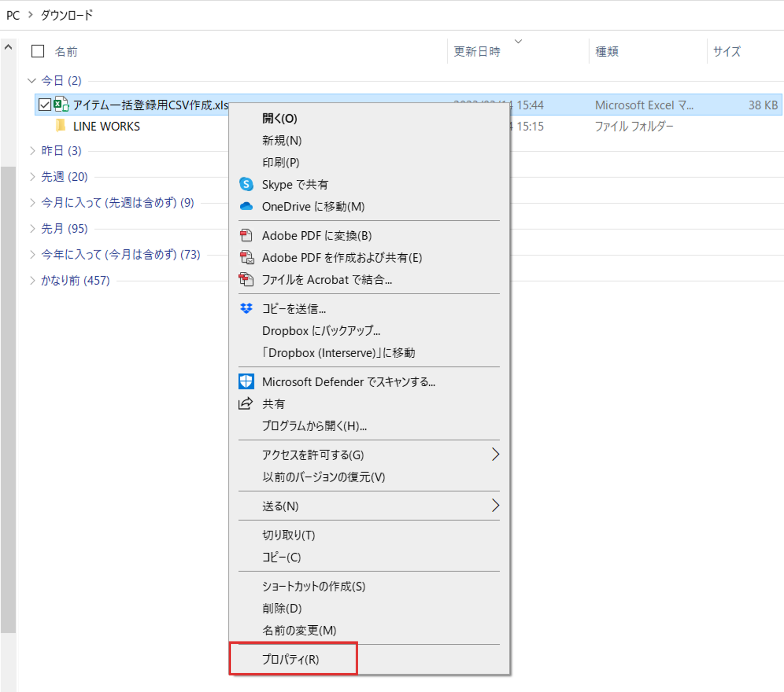Click the OneDrive cloud icon
Viewport: 784px width, 692px height.
click(x=246, y=206)
